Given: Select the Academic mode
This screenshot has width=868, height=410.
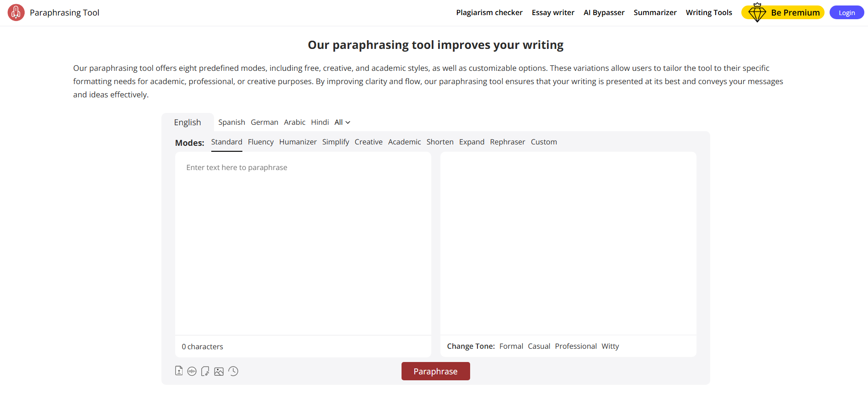Looking at the screenshot, I should pyautogui.click(x=404, y=142).
